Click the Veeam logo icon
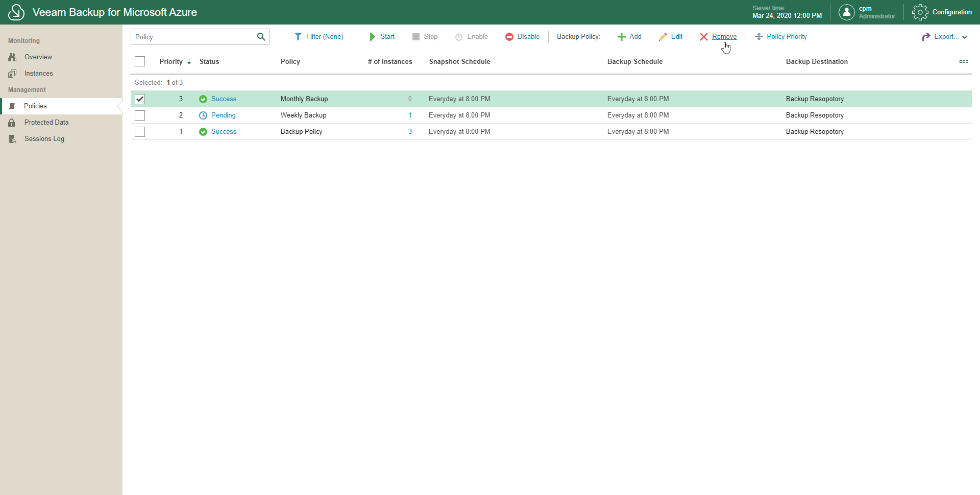The height and width of the screenshot is (495, 980). coord(16,12)
